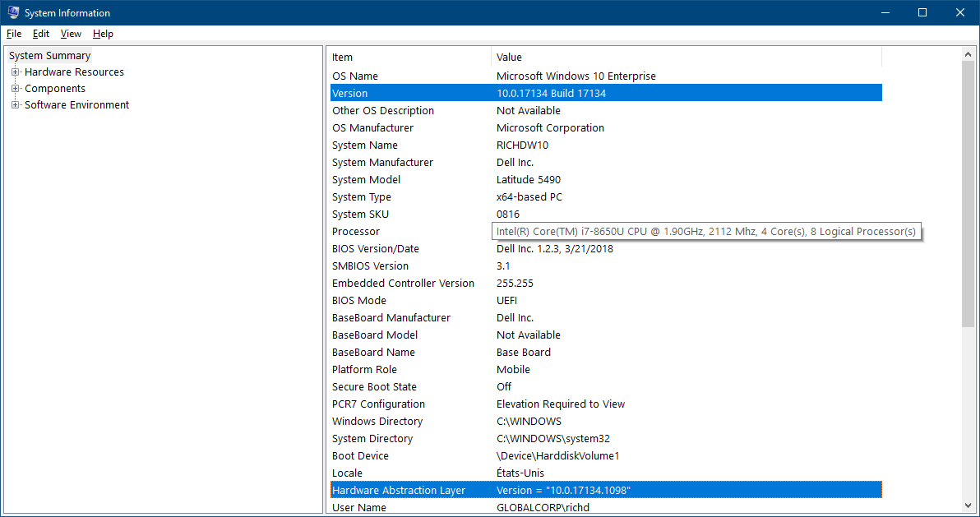The height and width of the screenshot is (517, 980).
Task: Select the Embedded Controller Version row
Action: click(606, 284)
